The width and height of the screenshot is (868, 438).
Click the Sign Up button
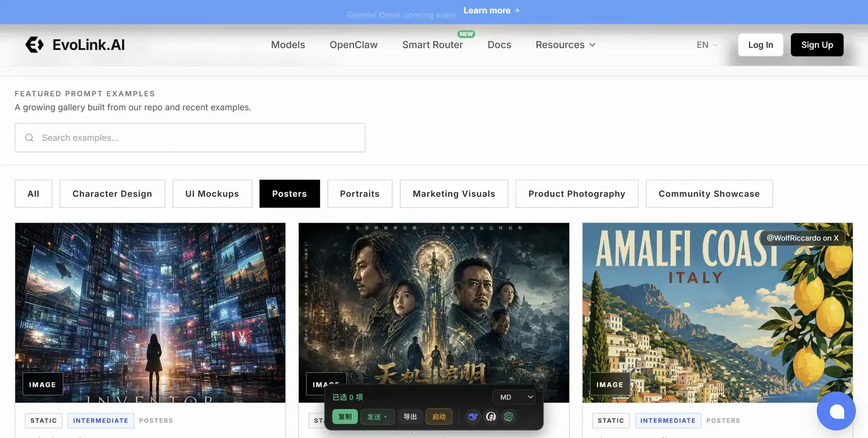point(817,45)
